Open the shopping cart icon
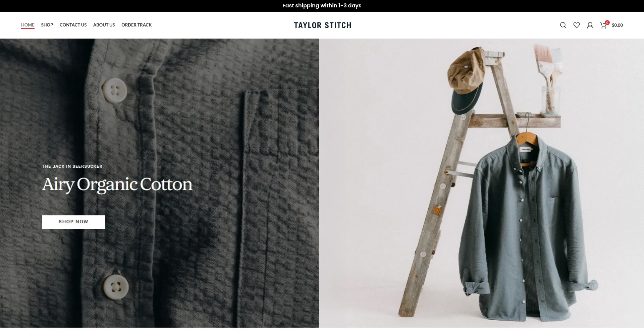This screenshot has width=644, height=333. [603, 25]
